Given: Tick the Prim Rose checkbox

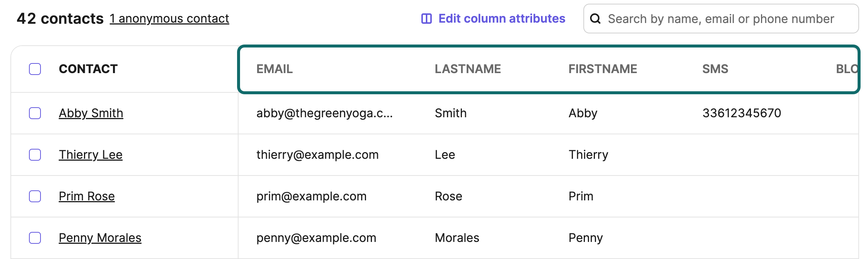Looking at the screenshot, I should coord(35,196).
